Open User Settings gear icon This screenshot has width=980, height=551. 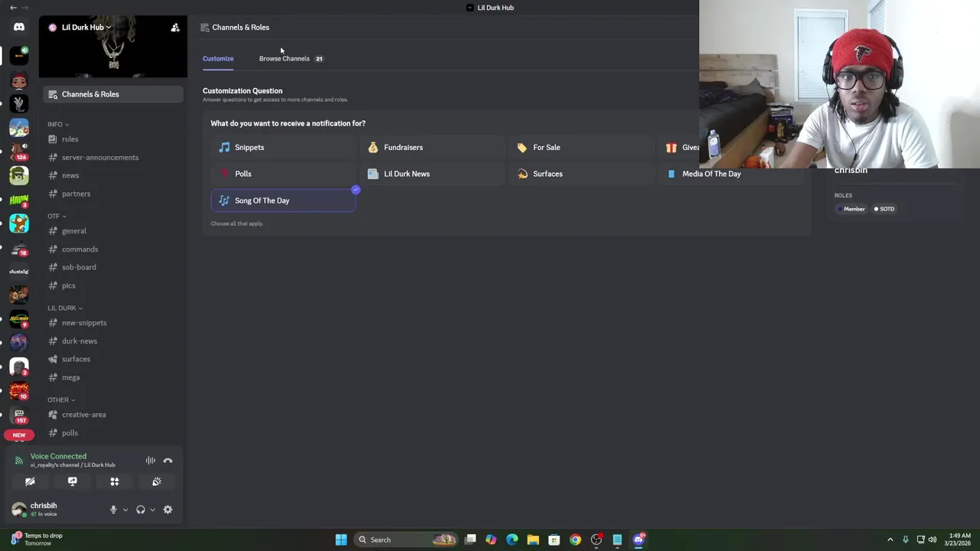[168, 510]
